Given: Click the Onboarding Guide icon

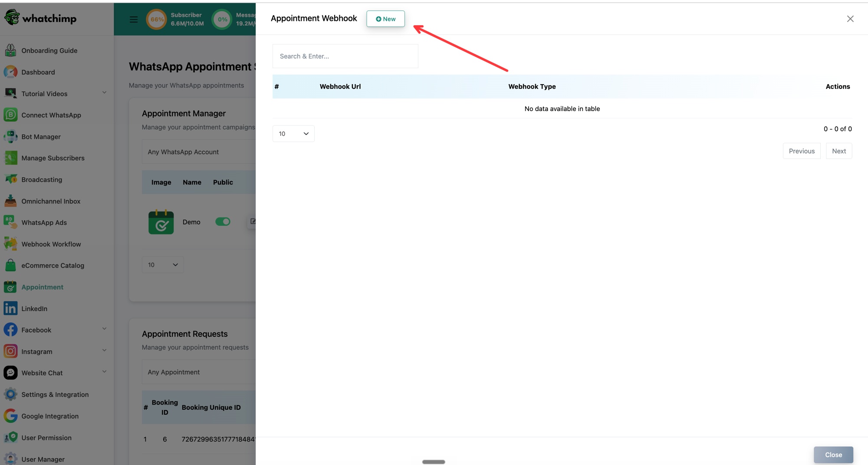Looking at the screenshot, I should [10, 50].
